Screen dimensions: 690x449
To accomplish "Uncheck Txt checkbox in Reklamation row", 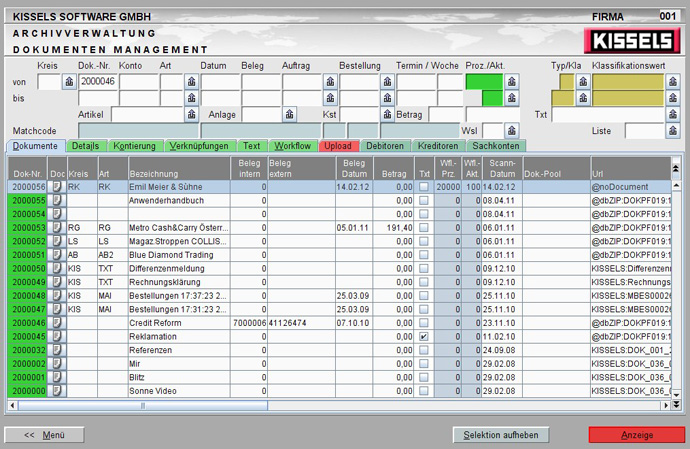I will coord(424,336).
